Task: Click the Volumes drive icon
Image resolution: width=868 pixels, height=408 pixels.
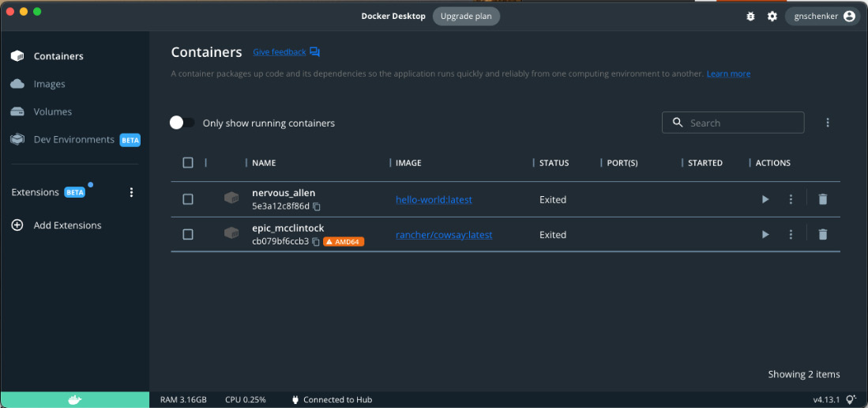Action: pos(17,111)
